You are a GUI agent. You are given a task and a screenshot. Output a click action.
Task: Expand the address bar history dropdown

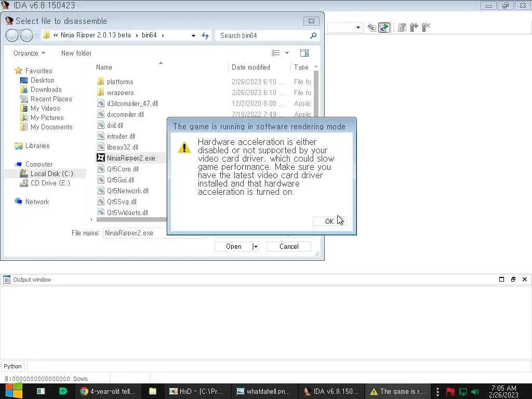pos(193,36)
